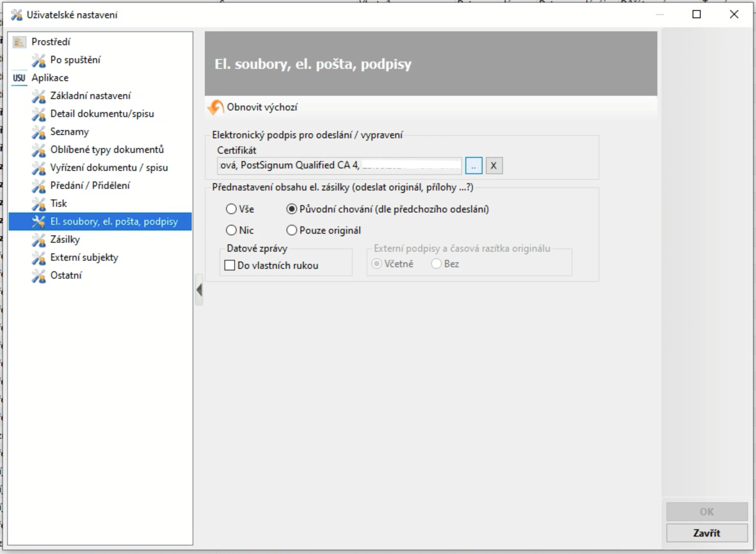
Task: Click the Tisk settings icon
Action: click(x=39, y=204)
